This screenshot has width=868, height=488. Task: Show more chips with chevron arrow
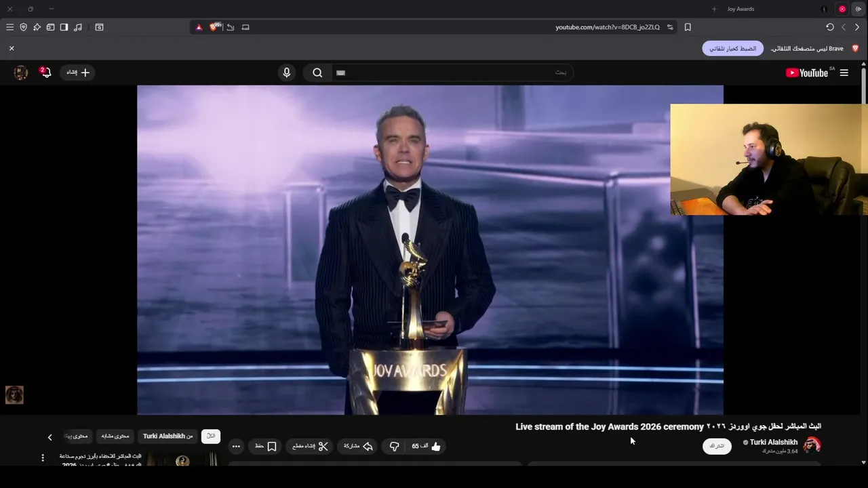(50, 437)
